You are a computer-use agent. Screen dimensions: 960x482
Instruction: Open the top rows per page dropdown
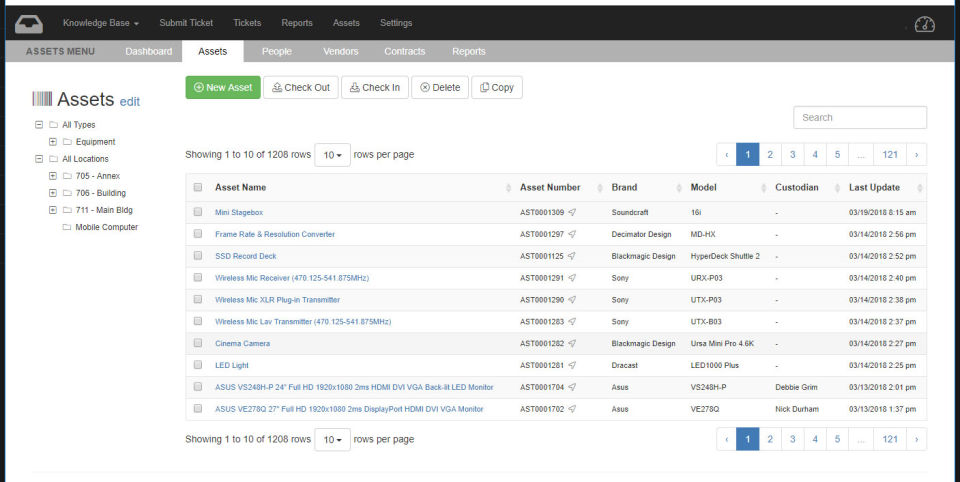click(x=332, y=155)
